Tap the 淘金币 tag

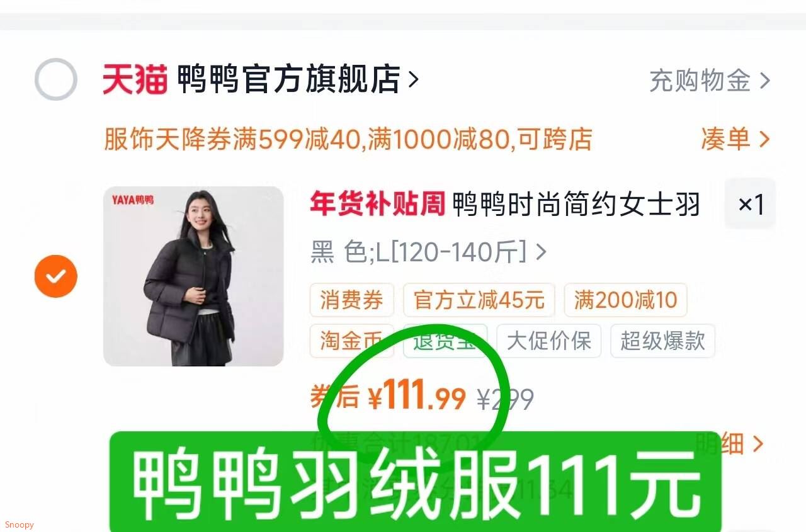[351, 341]
